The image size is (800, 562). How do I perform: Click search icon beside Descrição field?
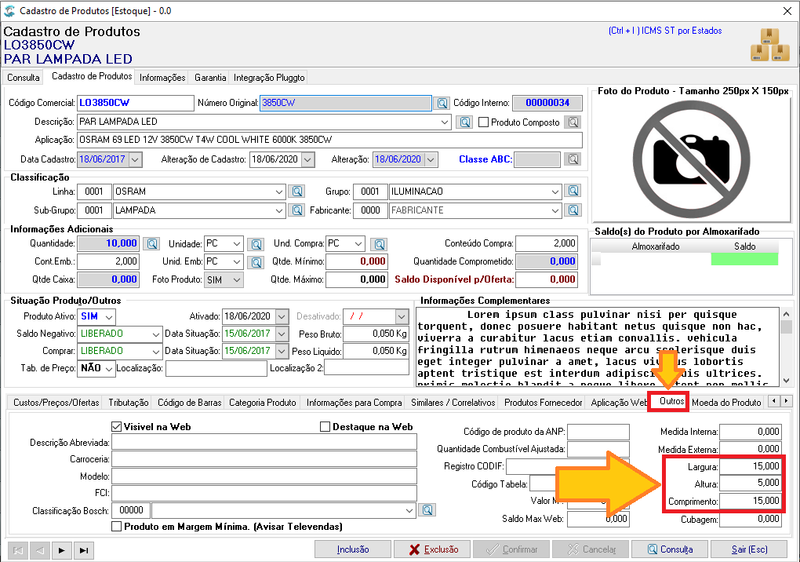point(464,122)
